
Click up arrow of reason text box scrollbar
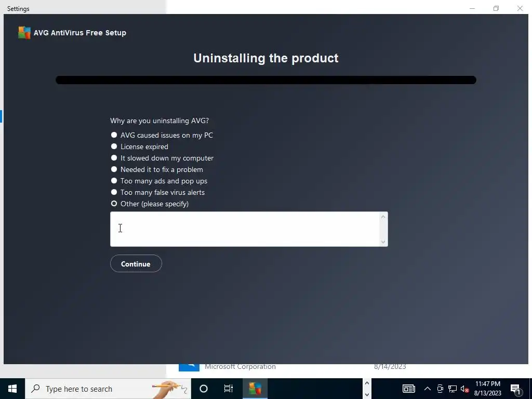click(383, 217)
